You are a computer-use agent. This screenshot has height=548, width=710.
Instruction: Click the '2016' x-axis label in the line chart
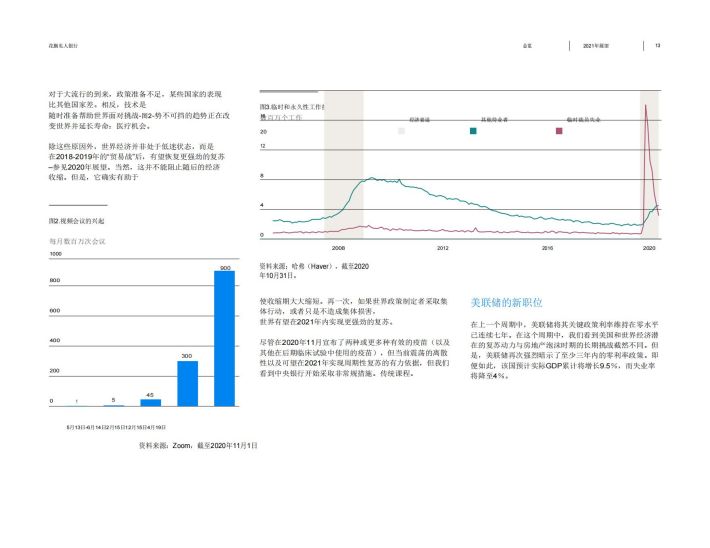pos(547,248)
